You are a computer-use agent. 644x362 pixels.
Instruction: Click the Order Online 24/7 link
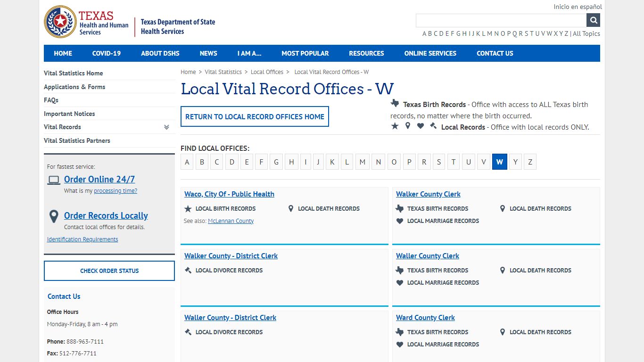[x=99, y=179]
